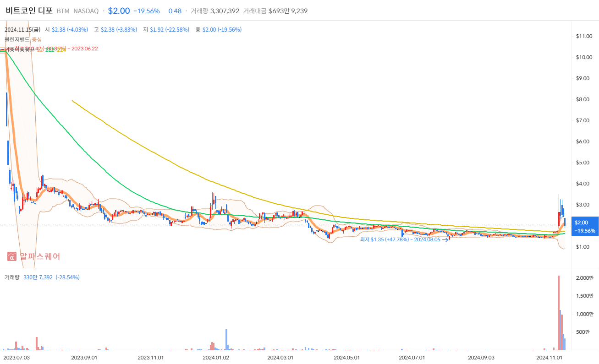
Task: Click the $4.00 price axis label
Action: tap(583, 184)
